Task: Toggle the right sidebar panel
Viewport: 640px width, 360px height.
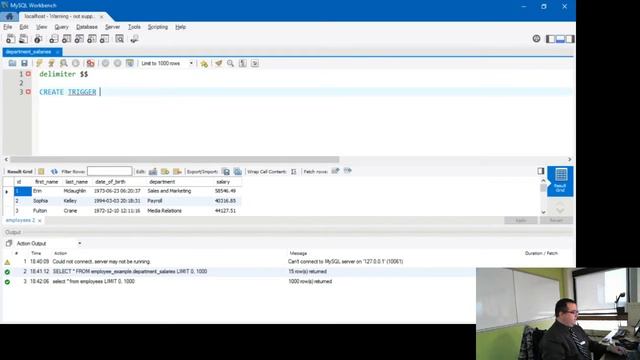Action: pos(570,39)
